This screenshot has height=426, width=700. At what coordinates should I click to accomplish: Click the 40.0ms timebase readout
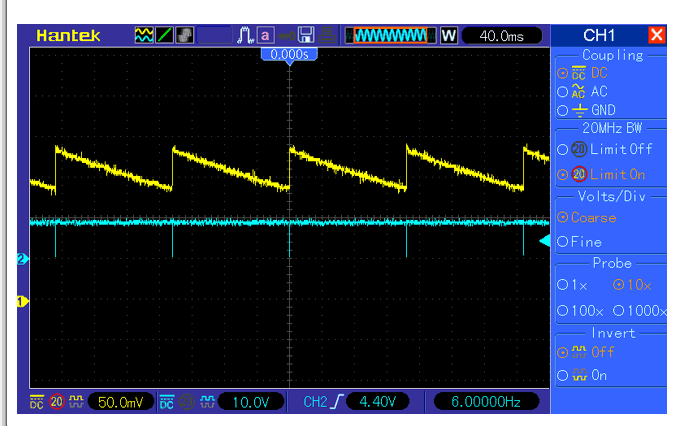(502, 36)
